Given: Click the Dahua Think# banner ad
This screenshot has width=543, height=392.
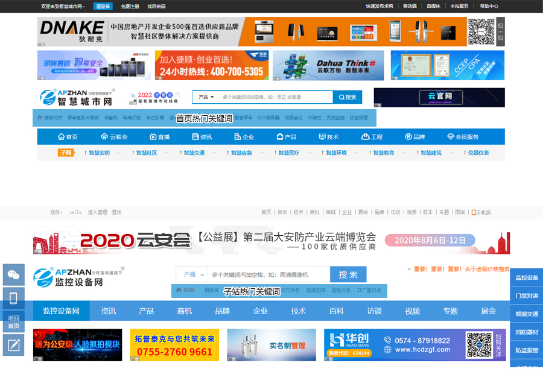Looking at the screenshot, I should coord(328,66).
